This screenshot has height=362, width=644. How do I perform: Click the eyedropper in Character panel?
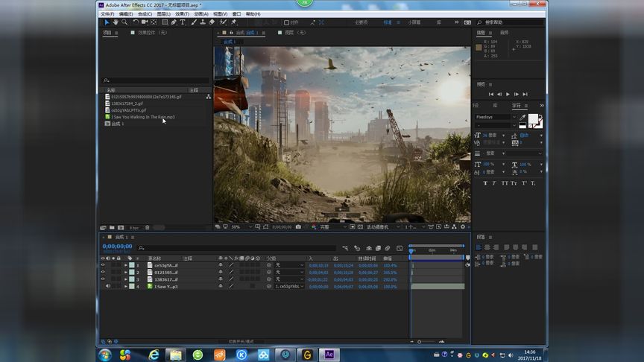pyautogui.click(x=523, y=118)
